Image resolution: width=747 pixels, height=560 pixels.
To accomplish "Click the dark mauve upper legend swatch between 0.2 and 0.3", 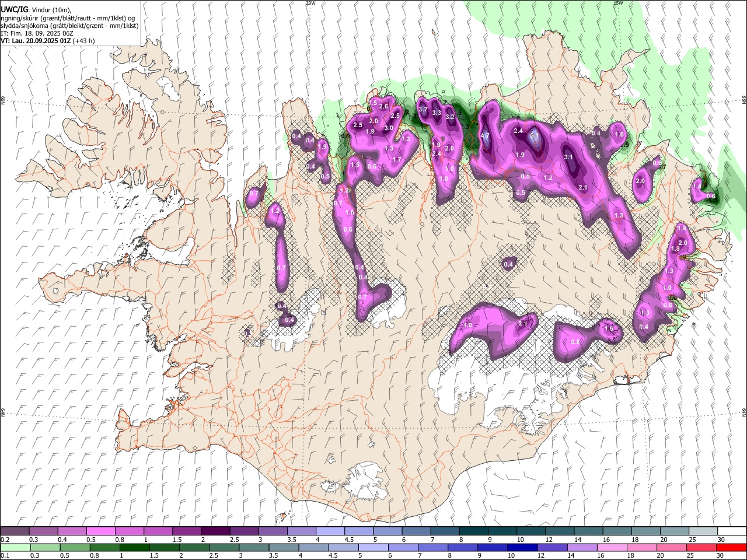I will (x=15, y=531).
